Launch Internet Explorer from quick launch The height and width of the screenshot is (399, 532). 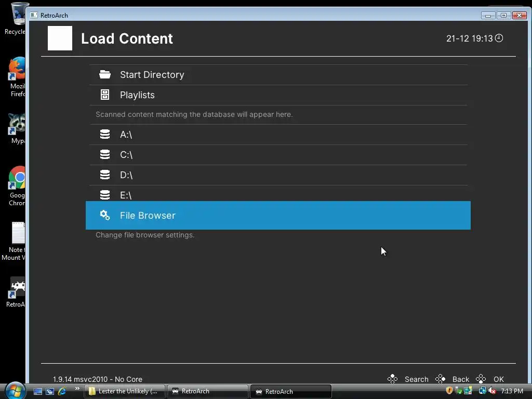[x=62, y=391]
